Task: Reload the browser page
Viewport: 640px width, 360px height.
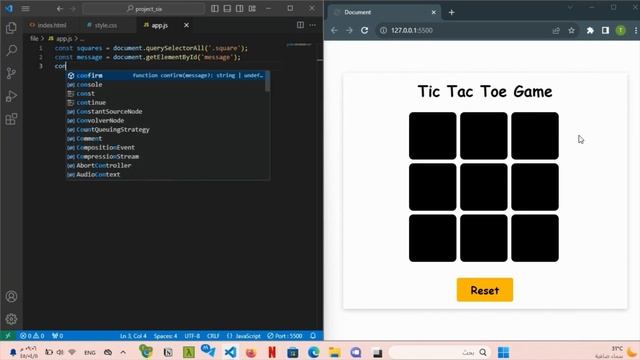Action: point(364,30)
